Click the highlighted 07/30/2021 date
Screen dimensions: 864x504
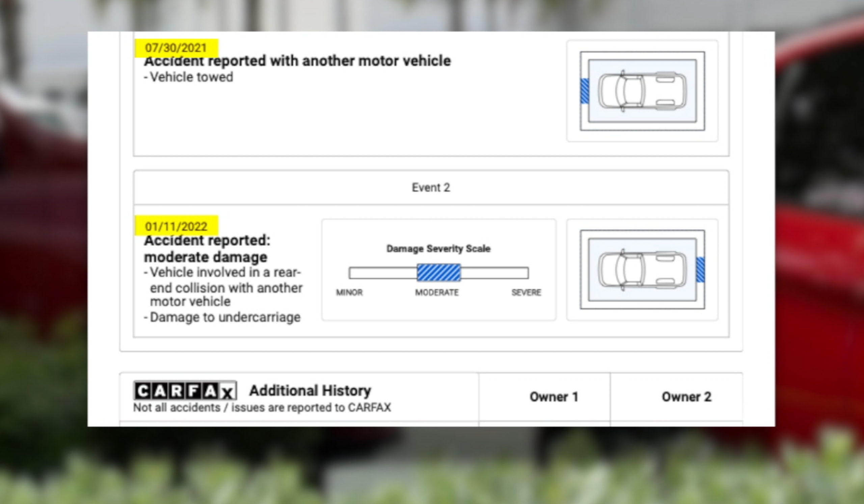(x=175, y=48)
